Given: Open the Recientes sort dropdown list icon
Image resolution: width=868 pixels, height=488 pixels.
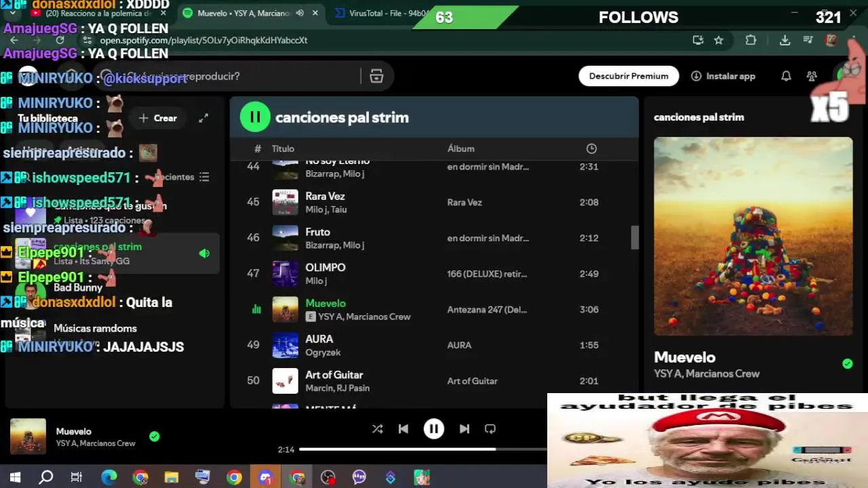Looking at the screenshot, I should [204, 177].
